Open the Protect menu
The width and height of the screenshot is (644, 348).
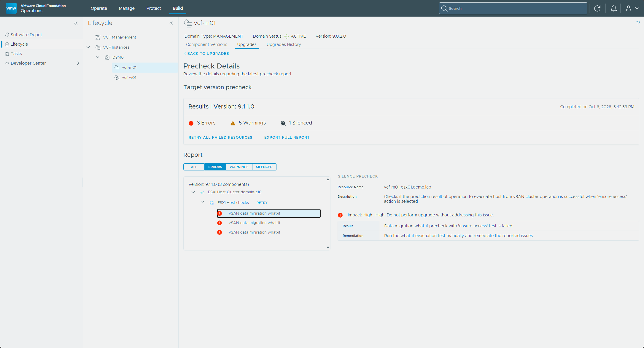pos(154,8)
